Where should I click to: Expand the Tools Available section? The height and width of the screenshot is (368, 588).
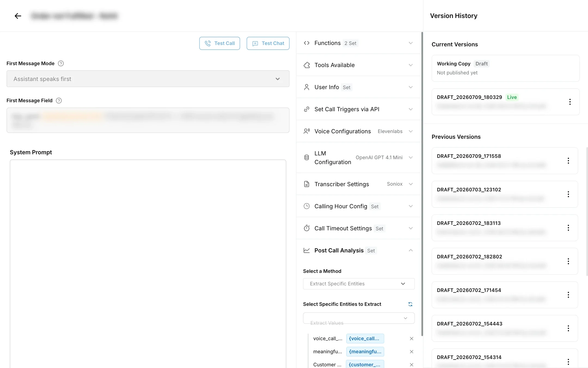click(x=411, y=65)
